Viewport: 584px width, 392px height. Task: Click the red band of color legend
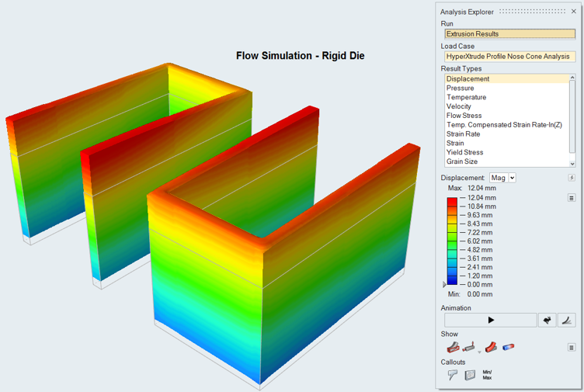click(x=451, y=202)
